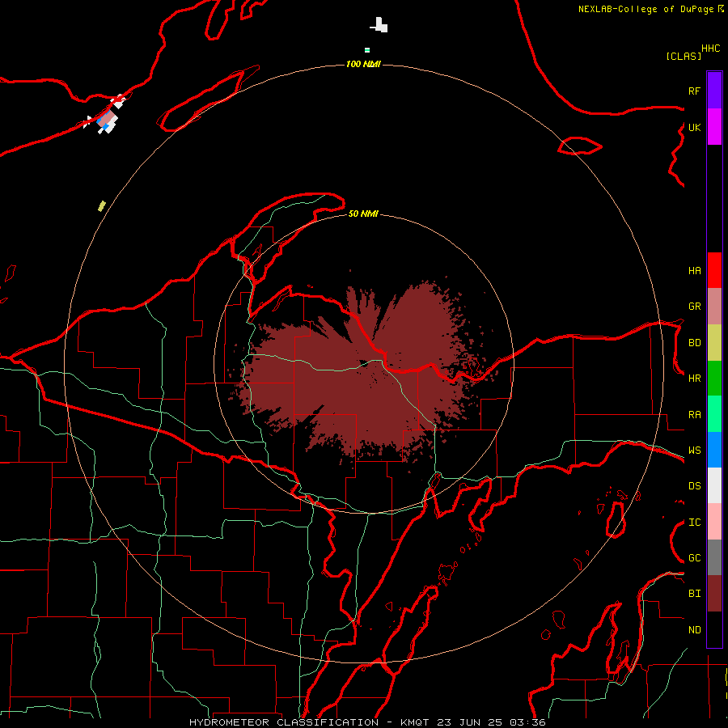Click the white radar echo at the top
The height and width of the screenshot is (728, 728).
(x=380, y=25)
